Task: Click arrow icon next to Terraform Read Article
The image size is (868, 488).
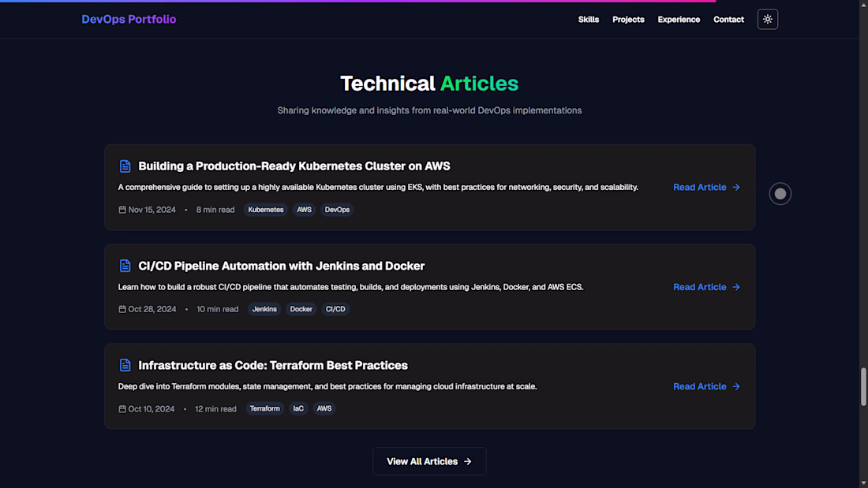Action: (x=735, y=386)
